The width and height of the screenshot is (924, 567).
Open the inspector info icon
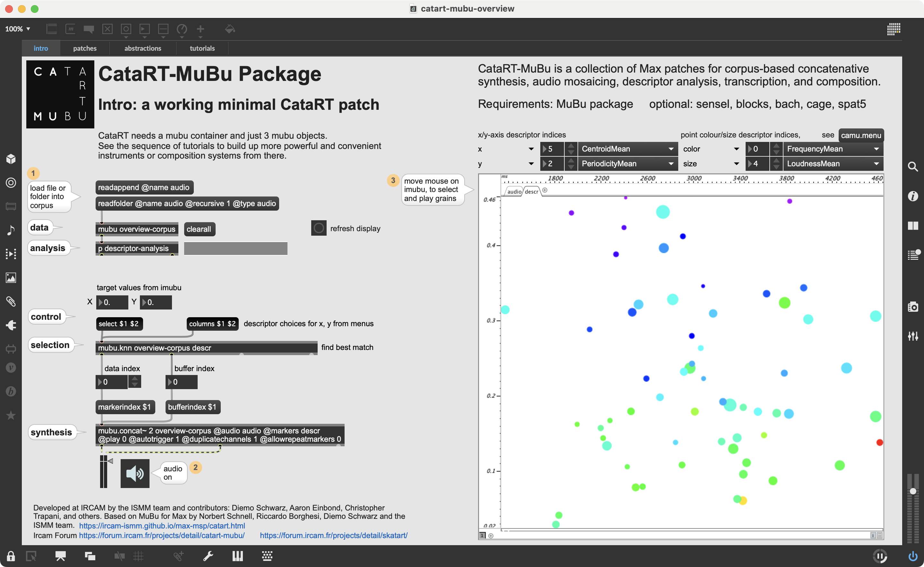tap(913, 196)
